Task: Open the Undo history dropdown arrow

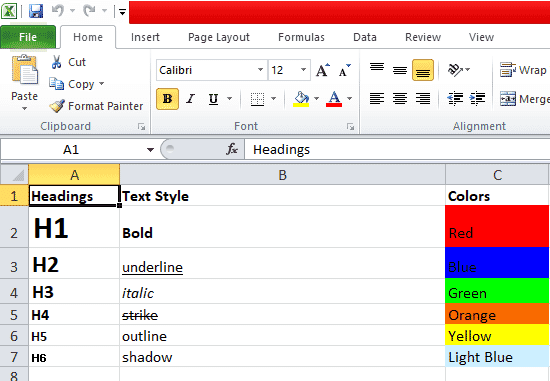Action: tap(72, 11)
